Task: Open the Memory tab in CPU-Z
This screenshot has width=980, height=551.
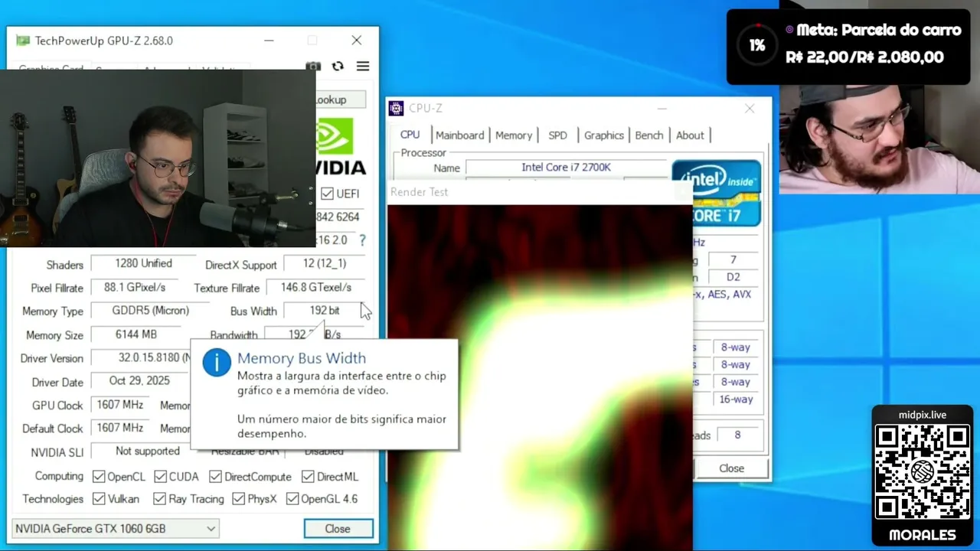Action: pos(514,135)
